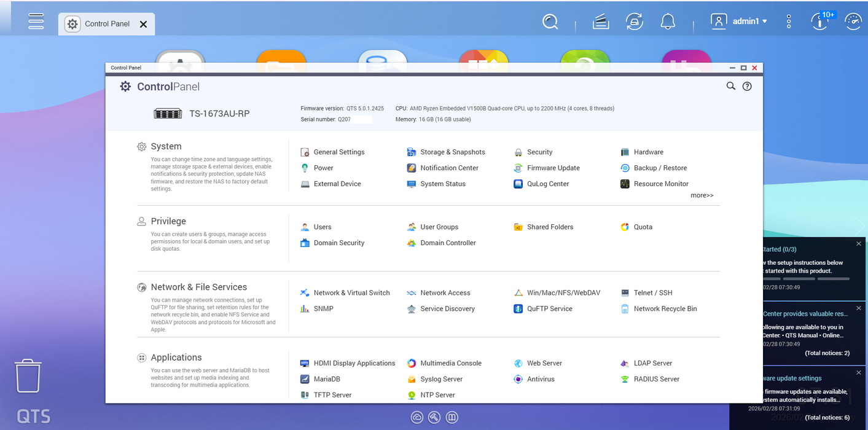Viewport: 868px width, 430px height.
Task: Open Telnet / SSH settings
Action: click(x=652, y=292)
